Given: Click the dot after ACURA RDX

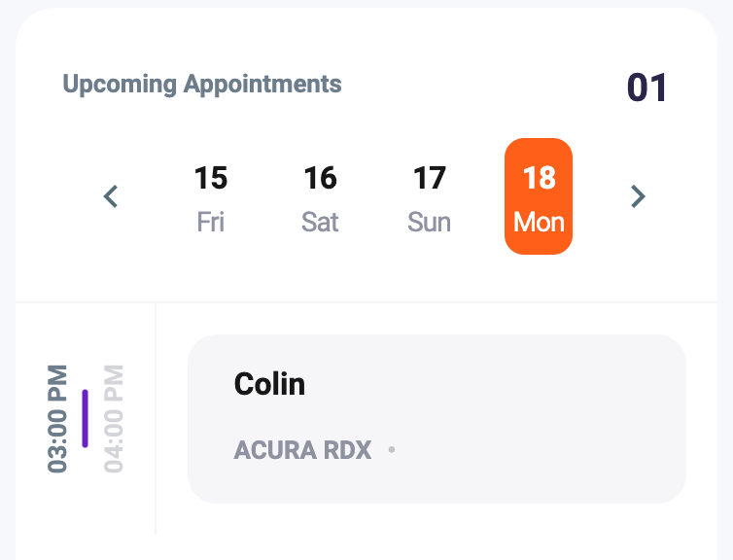Looking at the screenshot, I should 392,450.
